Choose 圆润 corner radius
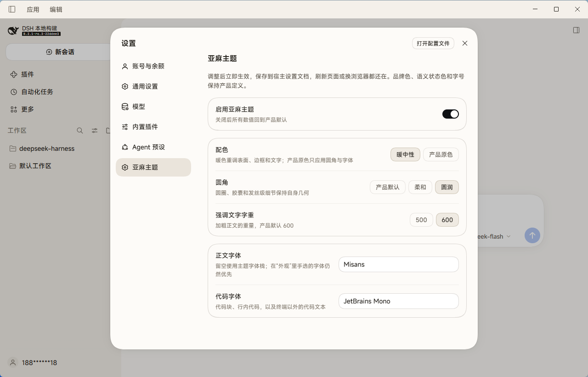This screenshot has width=588, height=377. pyautogui.click(x=447, y=187)
